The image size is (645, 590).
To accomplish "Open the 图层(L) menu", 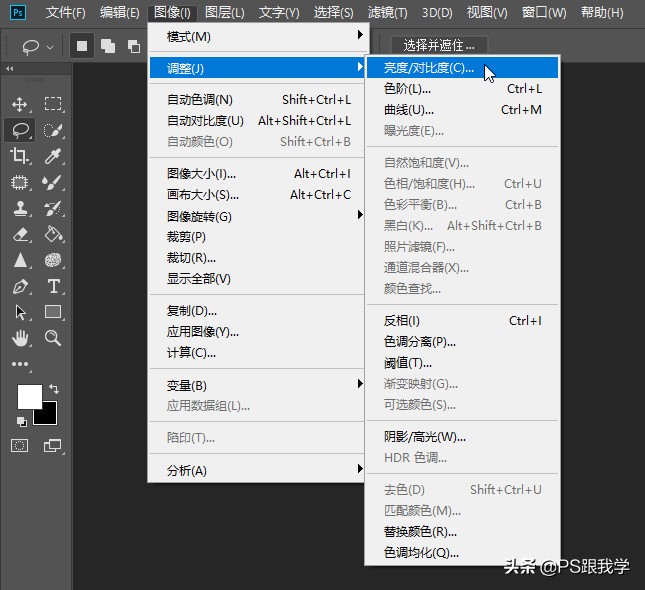I will 225,13.
